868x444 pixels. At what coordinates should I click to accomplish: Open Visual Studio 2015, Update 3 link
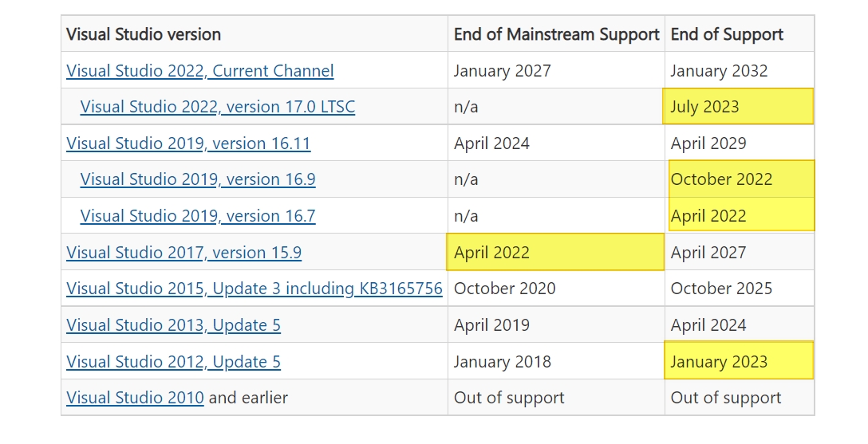pyautogui.click(x=254, y=288)
